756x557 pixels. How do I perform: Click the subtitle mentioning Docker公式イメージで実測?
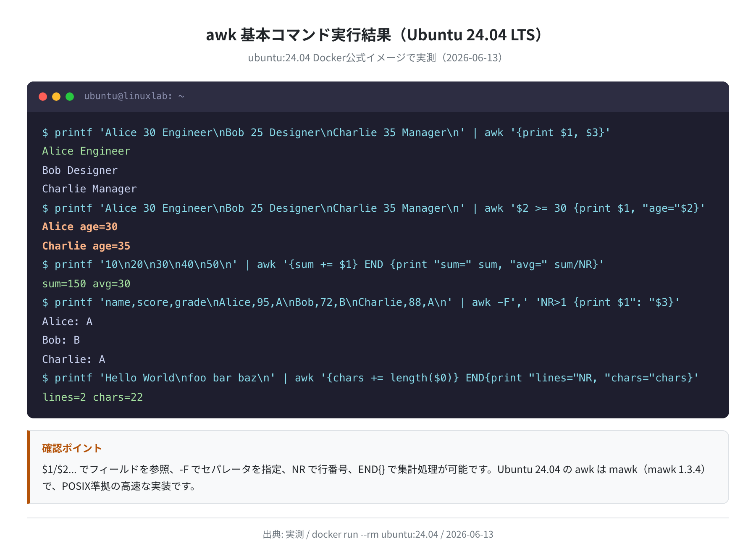pyautogui.click(x=378, y=58)
